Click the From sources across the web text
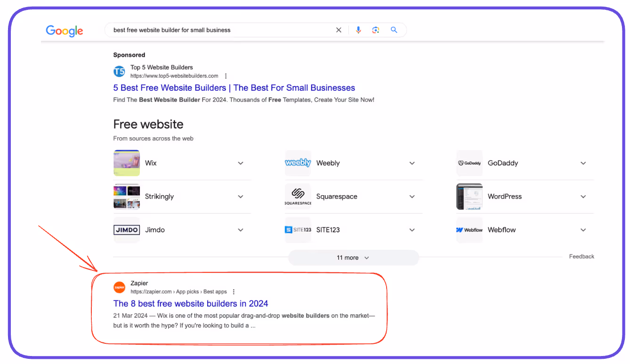The height and width of the screenshot is (364, 630). [153, 139]
